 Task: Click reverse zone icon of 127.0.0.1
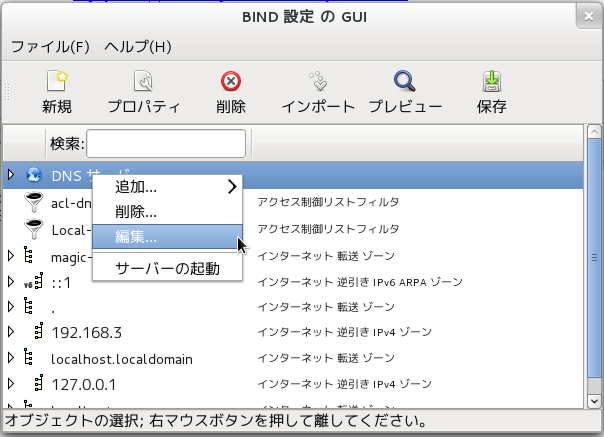click(x=39, y=383)
